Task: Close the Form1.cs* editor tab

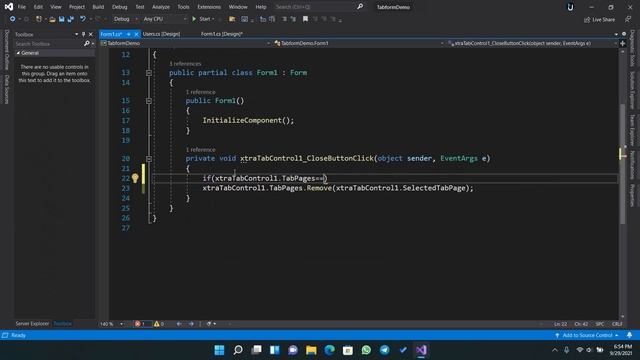Action: [136, 34]
